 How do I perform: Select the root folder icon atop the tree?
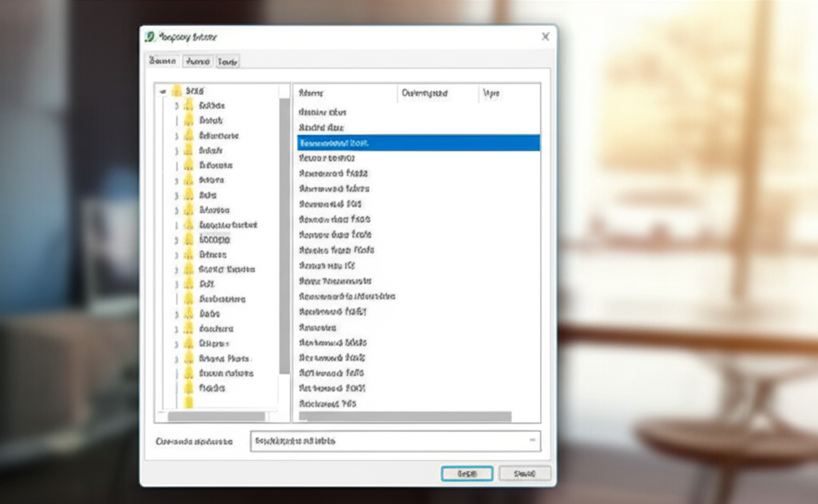tap(177, 91)
